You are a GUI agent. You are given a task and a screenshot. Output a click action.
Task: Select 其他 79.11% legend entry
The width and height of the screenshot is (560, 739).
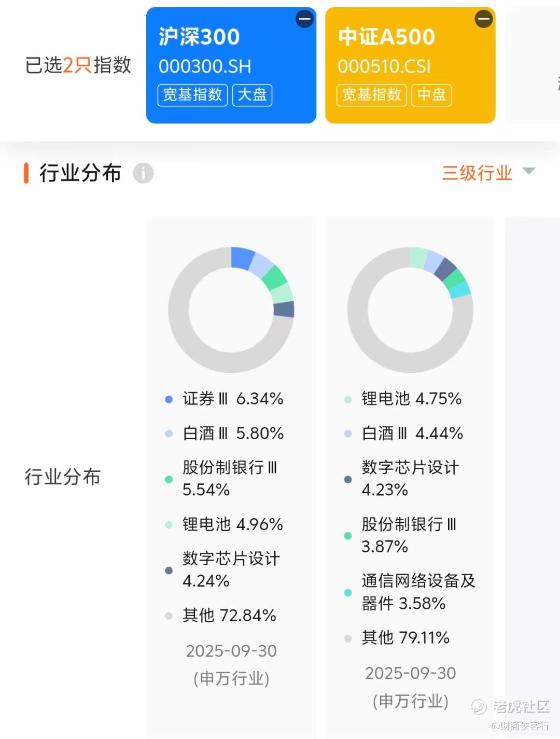point(405,638)
